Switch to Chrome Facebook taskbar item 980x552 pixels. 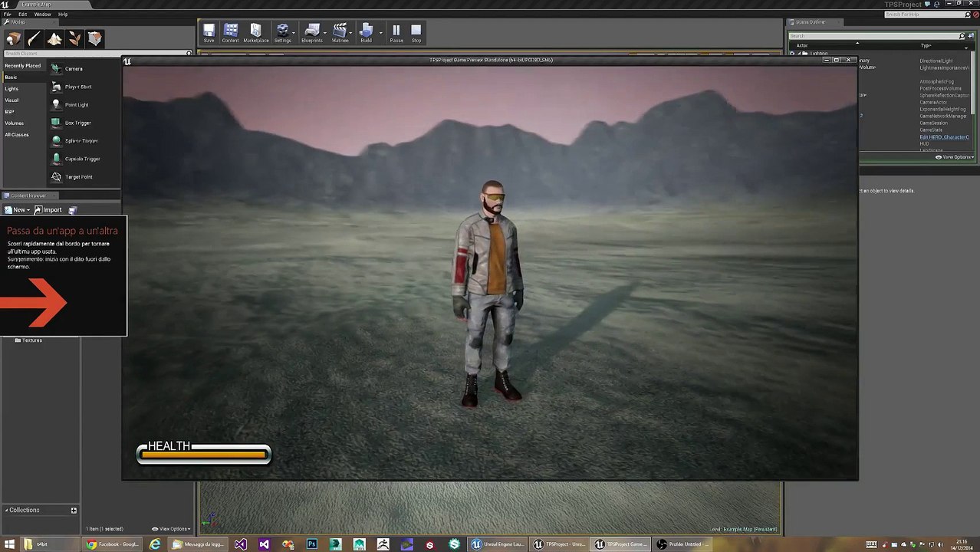click(x=113, y=544)
